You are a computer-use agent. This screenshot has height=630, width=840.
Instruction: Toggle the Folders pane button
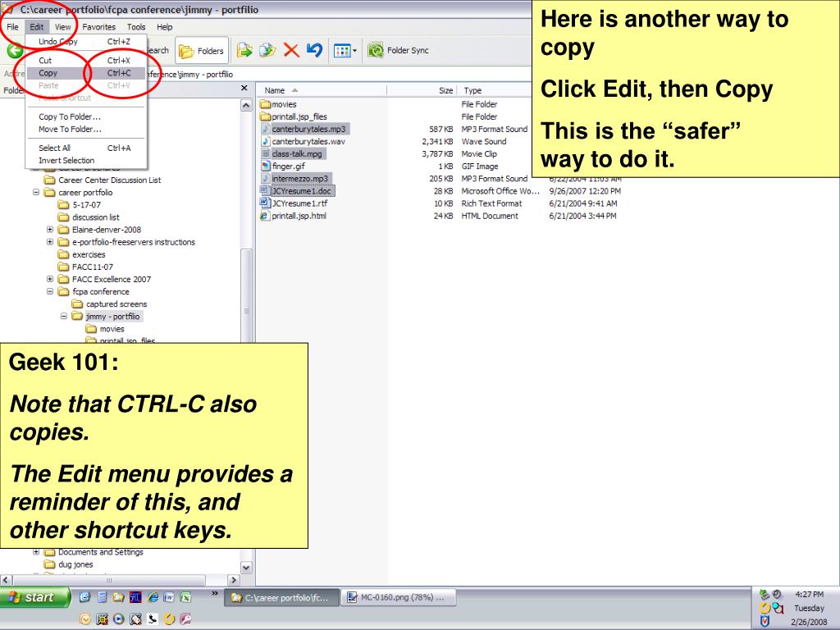pos(202,51)
